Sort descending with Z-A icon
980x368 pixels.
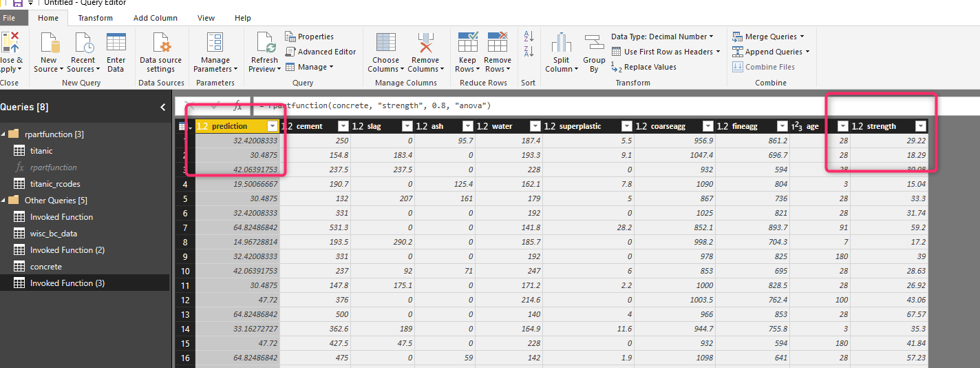[529, 52]
